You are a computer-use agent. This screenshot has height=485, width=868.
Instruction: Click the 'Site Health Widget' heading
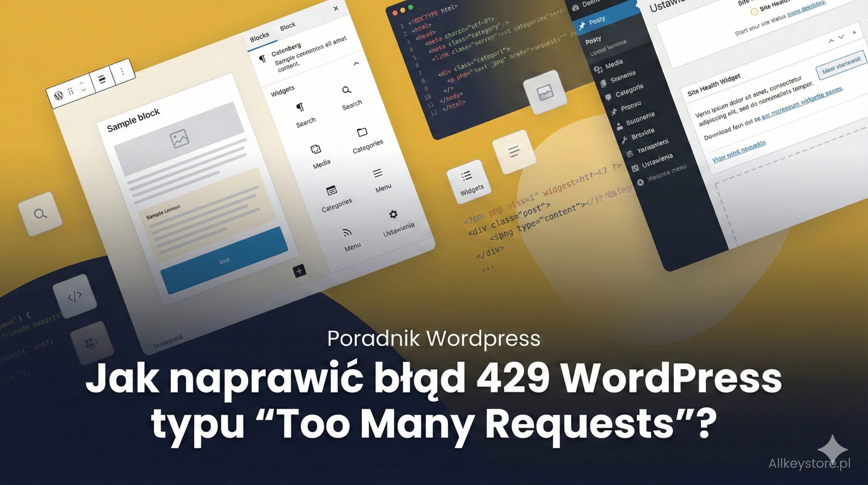tap(714, 85)
